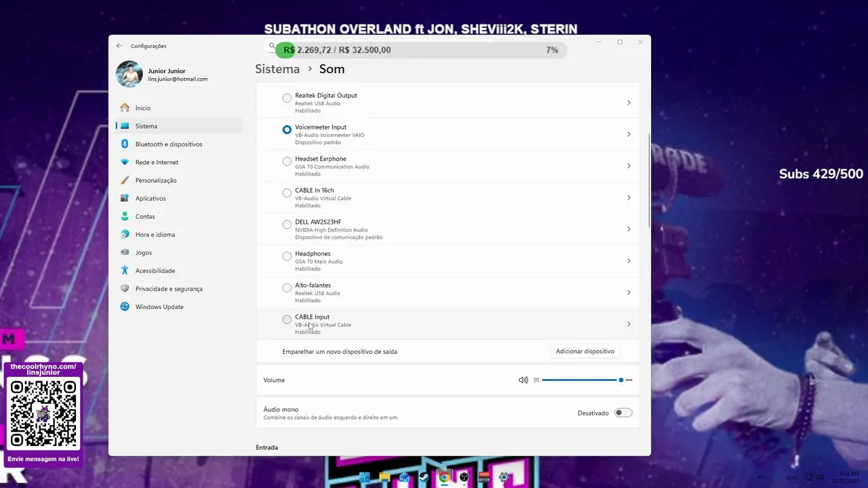This screenshot has height=488, width=868.
Task: Click the volume slider thumb at 91
Action: pyautogui.click(x=620, y=380)
